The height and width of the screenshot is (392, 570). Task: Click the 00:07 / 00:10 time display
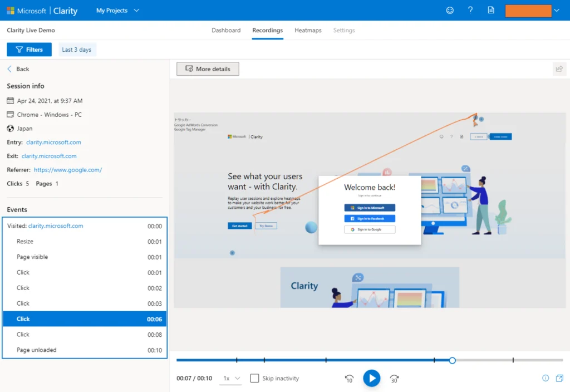(194, 378)
